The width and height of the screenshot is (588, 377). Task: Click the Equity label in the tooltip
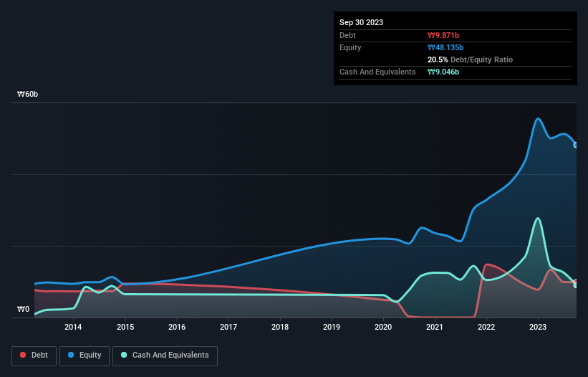[350, 47]
